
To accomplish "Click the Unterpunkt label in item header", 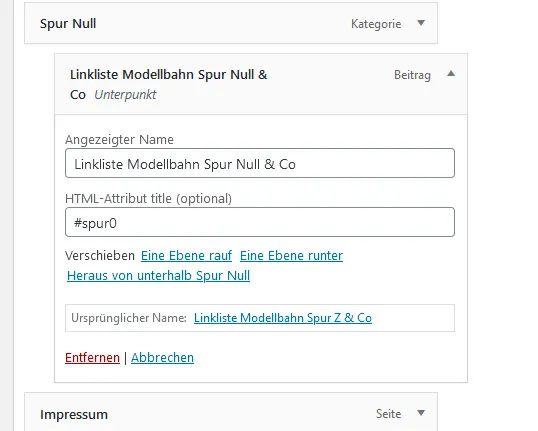I will tap(125, 95).
